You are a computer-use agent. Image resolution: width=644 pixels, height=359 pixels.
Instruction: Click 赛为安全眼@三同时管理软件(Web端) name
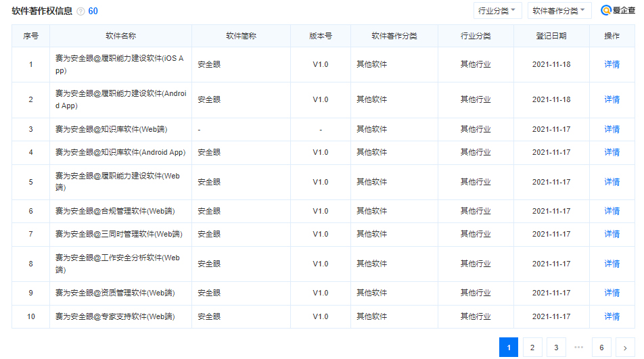pos(118,234)
